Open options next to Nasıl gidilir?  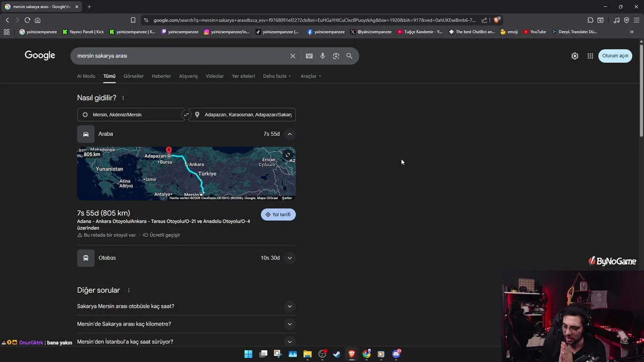(123, 98)
